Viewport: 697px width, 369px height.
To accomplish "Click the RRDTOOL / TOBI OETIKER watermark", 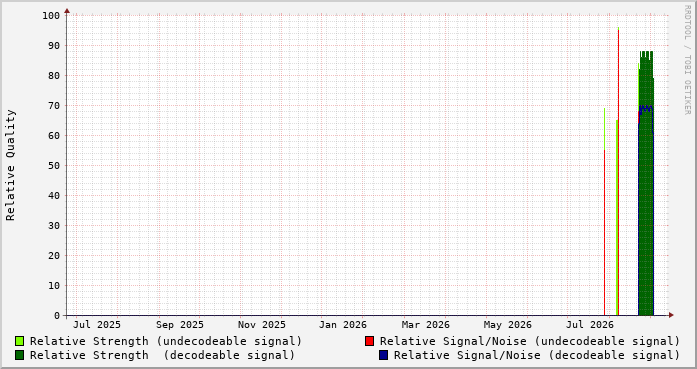I will [687, 60].
